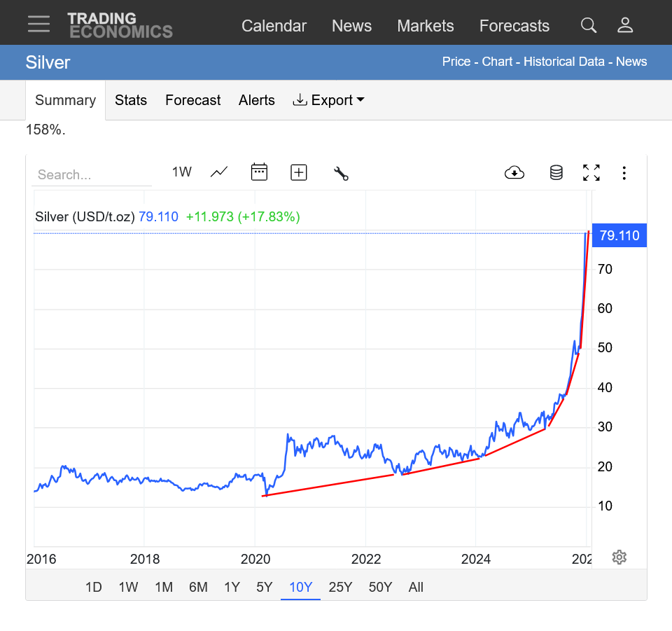Image resolution: width=672 pixels, height=631 pixels.
Task: Switch to the Forecast tab
Action: click(x=192, y=100)
